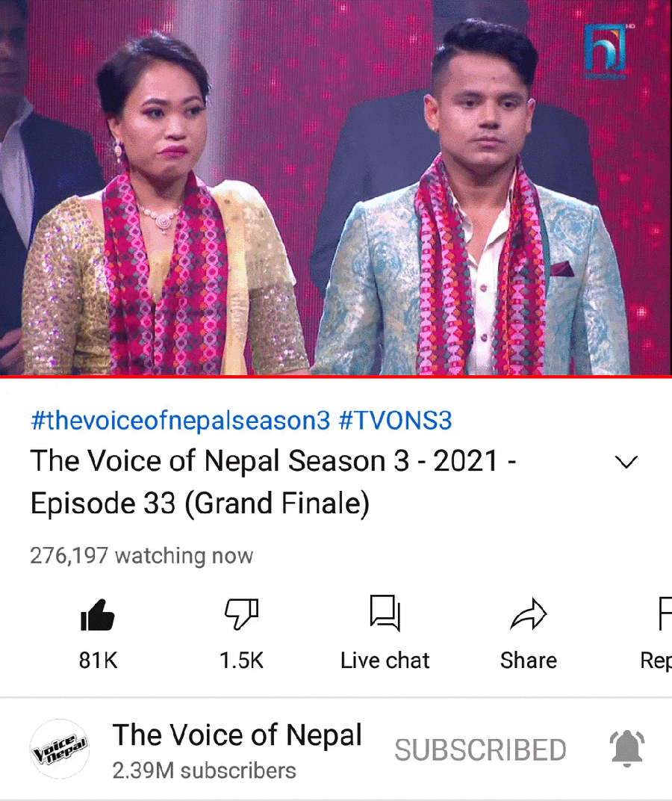The width and height of the screenshot is (672, 801).
Task: Tap the thumbs-up like icon
Action: 98,614
